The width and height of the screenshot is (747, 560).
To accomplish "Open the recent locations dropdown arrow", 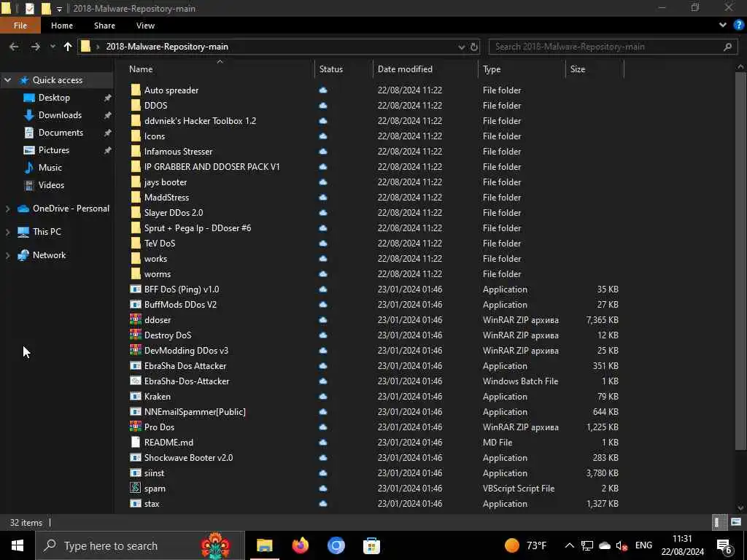I will tap(53, 47).
